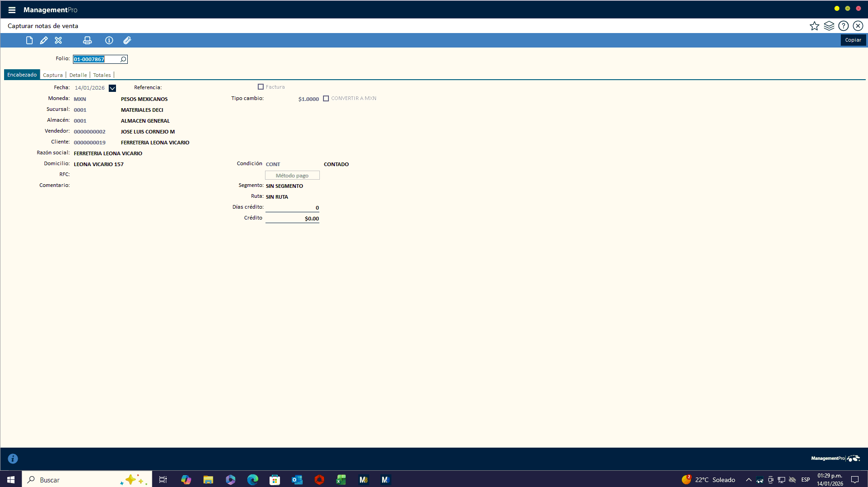Viewport: 868px width, 487px height.
Task: Enable the Factura checkbox
Action: [260, 87]
